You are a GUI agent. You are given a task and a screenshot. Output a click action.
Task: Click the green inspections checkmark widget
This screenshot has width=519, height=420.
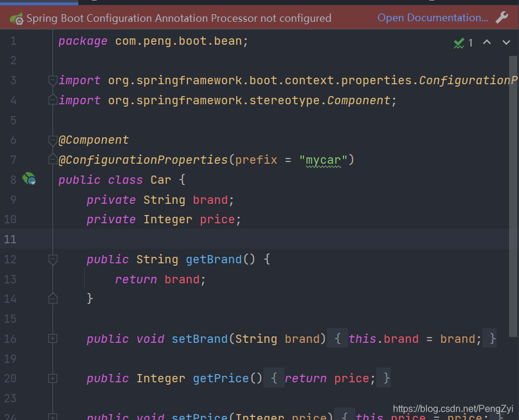[459, 42]
